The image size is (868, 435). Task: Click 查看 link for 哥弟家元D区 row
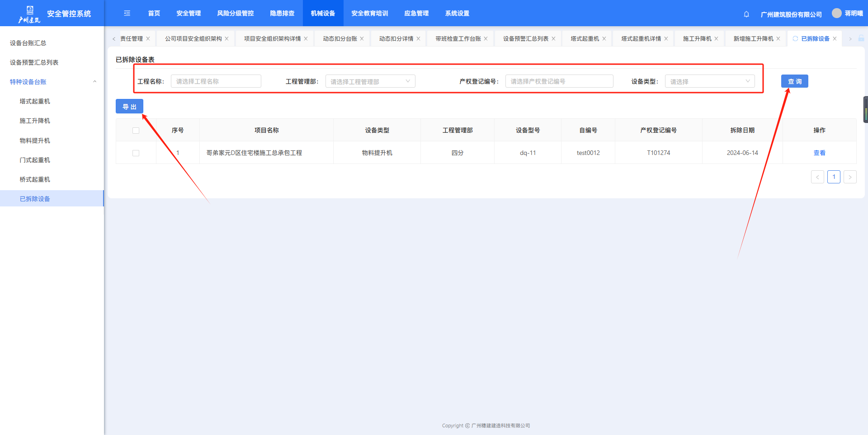point(819,153)
